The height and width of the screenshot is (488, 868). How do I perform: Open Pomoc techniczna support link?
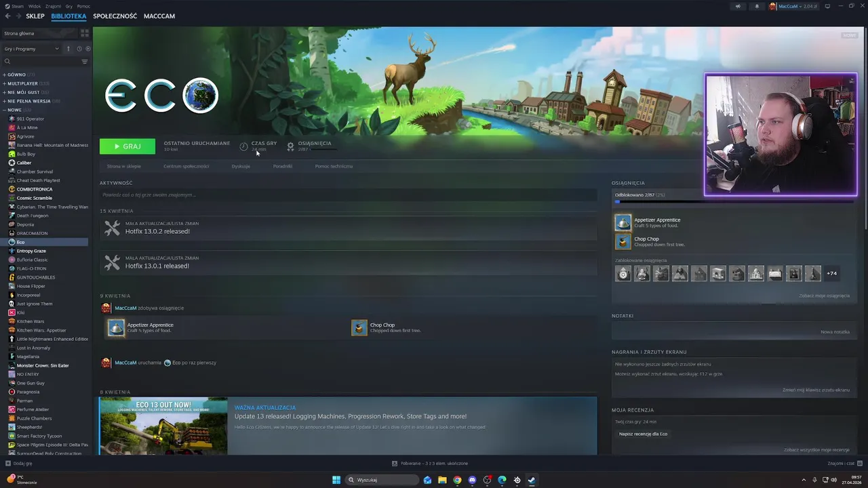(x=334, y=166)
